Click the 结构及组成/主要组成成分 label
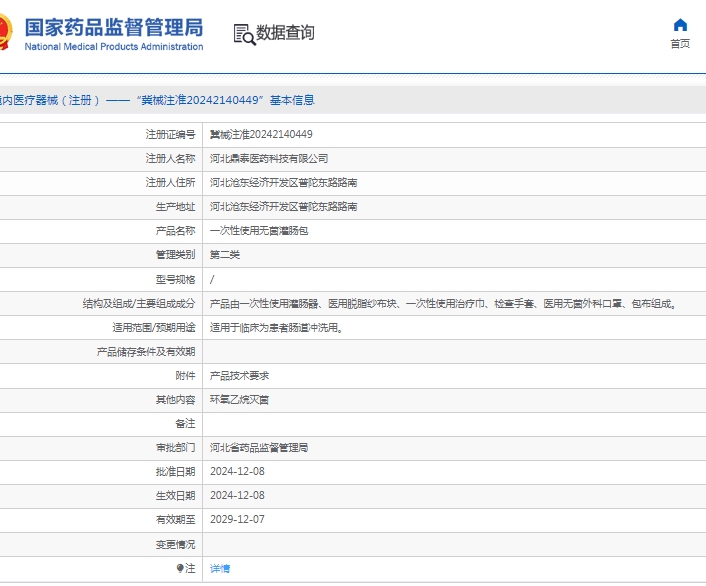This screenshot has height=586, width=706. (x=139, y=304)
